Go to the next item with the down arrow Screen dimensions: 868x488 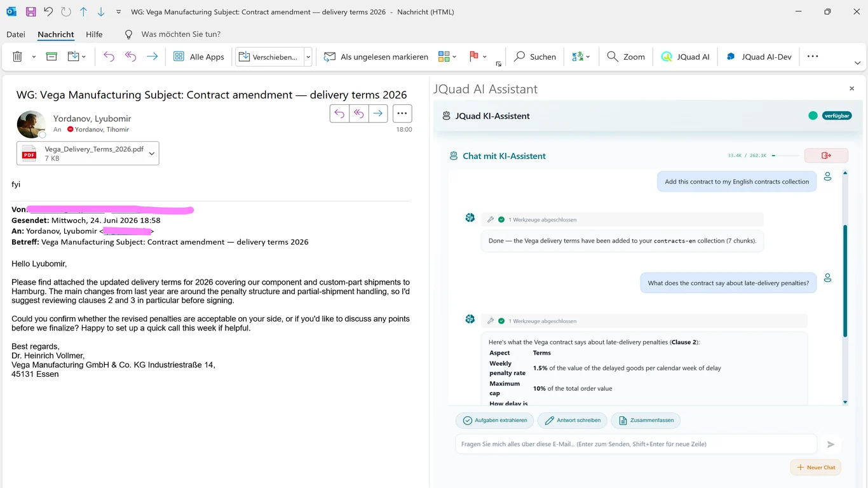click(x=101, y=11)
